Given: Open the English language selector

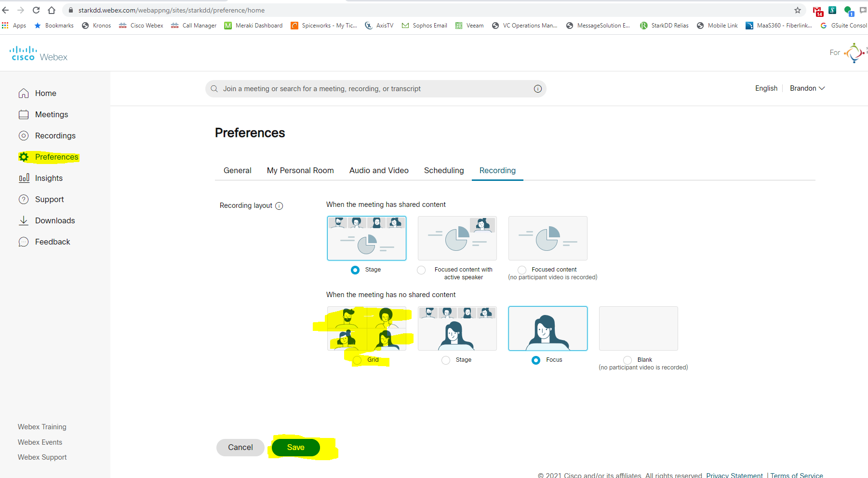Looking at the screenshot, I should tap(766, 88).
